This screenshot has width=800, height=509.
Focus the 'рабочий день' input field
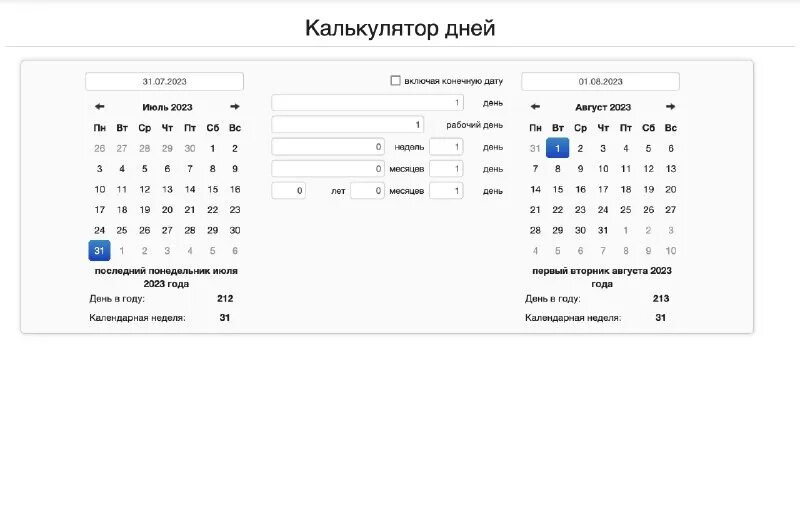coord(347,124)
